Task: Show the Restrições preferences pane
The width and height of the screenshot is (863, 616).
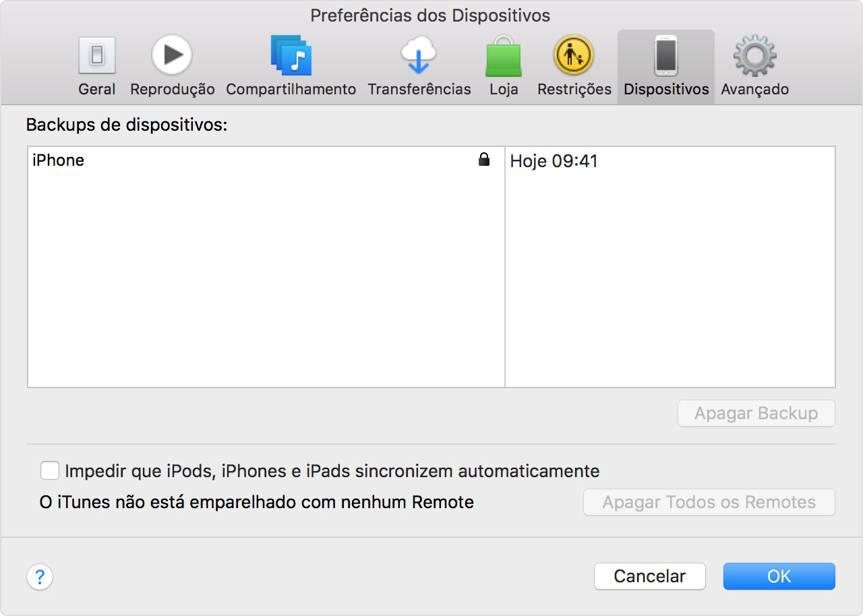Action: (574, 66)
